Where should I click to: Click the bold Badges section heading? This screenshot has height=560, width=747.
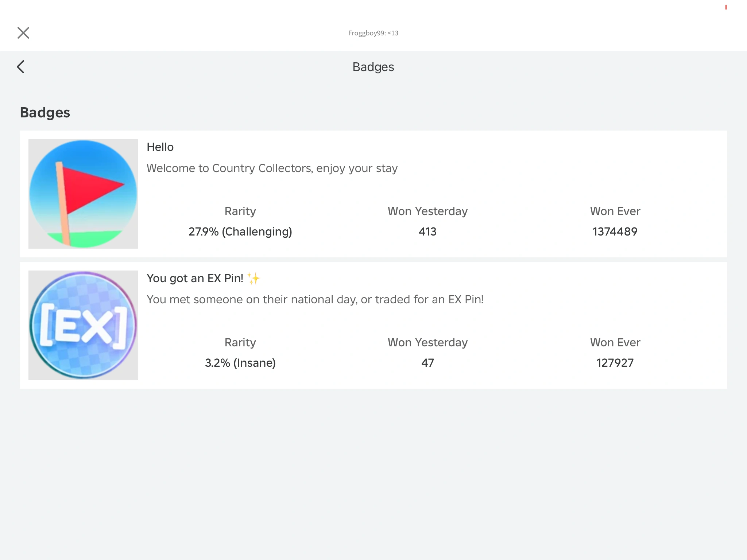point(45,113)
